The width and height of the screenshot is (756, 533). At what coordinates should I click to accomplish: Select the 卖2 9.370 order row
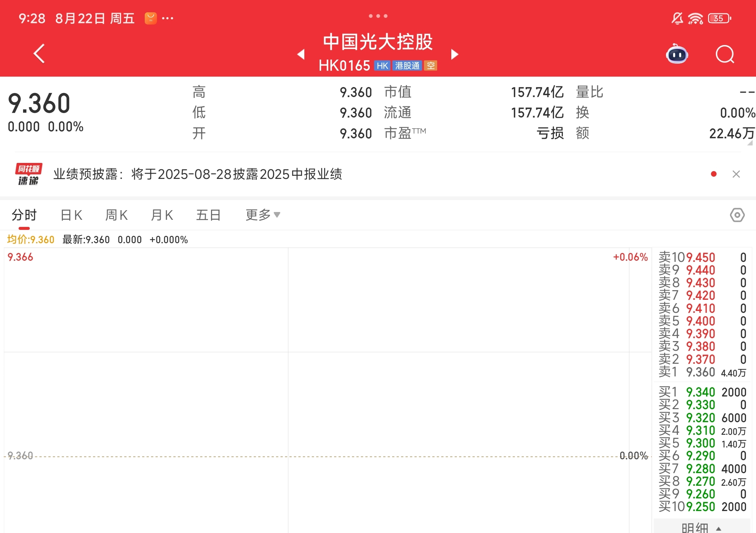702,359
